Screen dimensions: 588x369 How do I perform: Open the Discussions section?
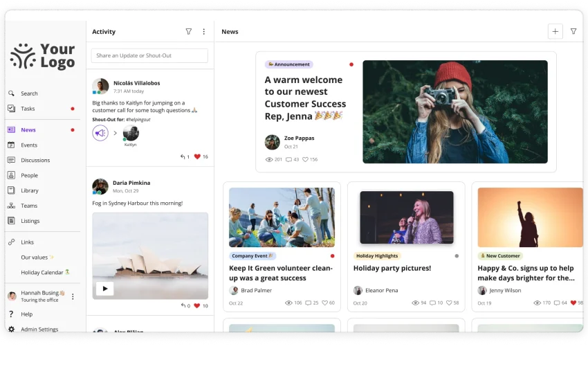[35, 161]
